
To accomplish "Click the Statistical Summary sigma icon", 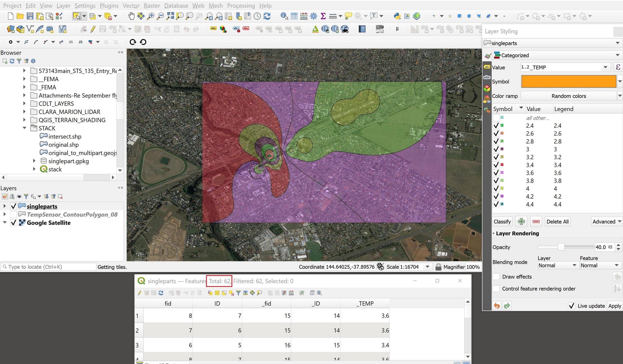I will coord(323,16).
